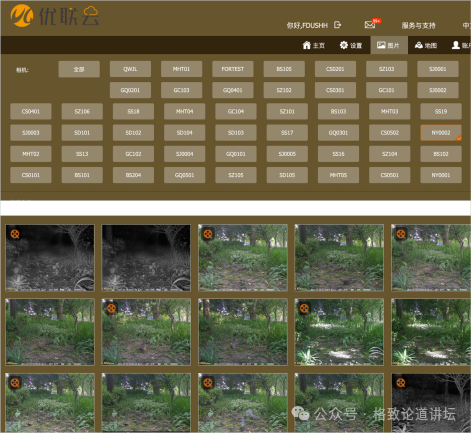The image size is (471, 433).
Task: Select camera SJ0002
Action: tap(438, 90)
